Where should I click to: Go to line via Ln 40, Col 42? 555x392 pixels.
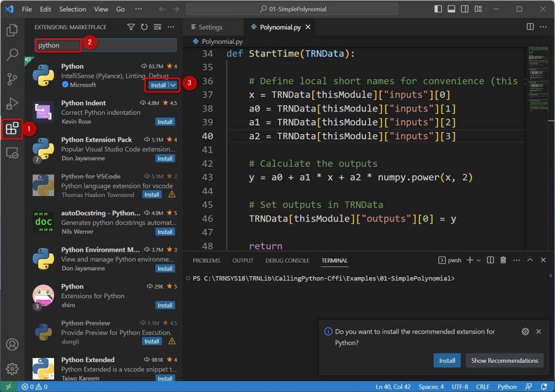pos(393,387)
